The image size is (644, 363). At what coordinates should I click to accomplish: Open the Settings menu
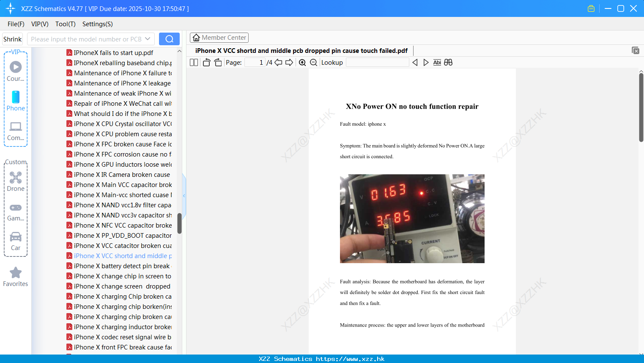(97, 24)
